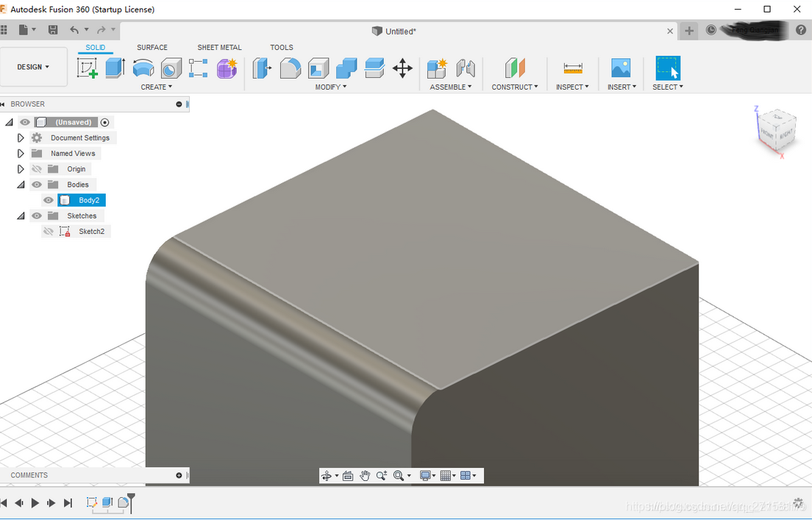
Task: Toggle visibility of the Origin folder
Action: (x=36, y=169)
